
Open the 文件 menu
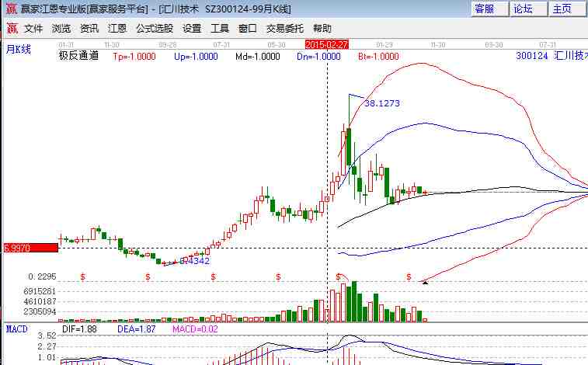[x=33, y=29]
